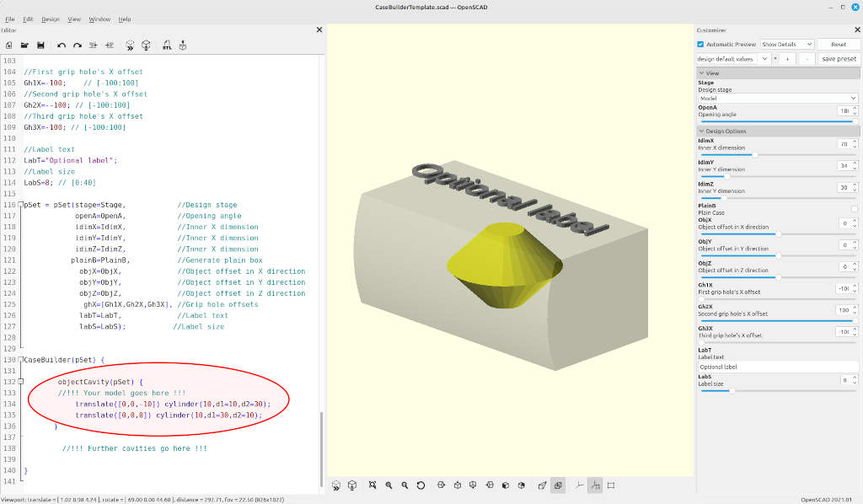
Task: Check the PlainB plain case checkbox
Action: tap(855, 209)
